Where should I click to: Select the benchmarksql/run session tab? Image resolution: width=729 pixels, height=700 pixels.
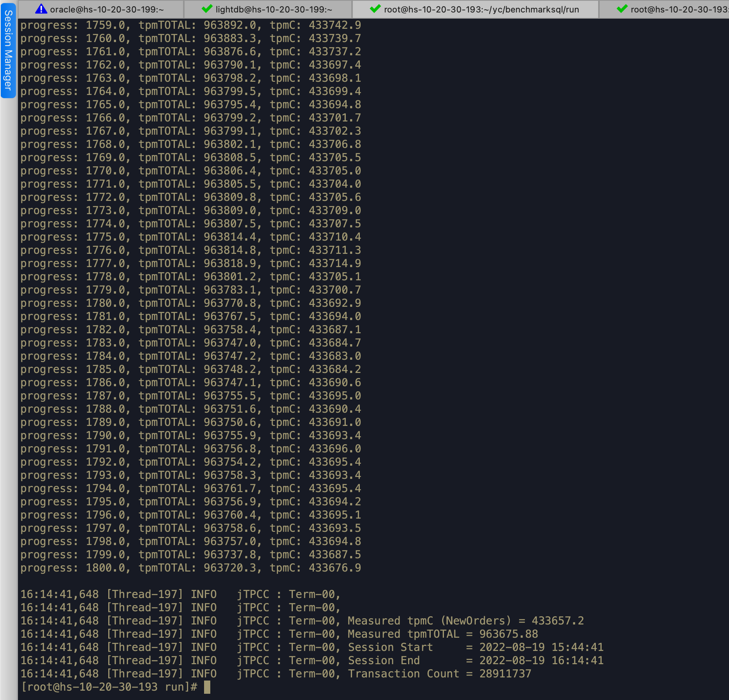pos(475,9)
